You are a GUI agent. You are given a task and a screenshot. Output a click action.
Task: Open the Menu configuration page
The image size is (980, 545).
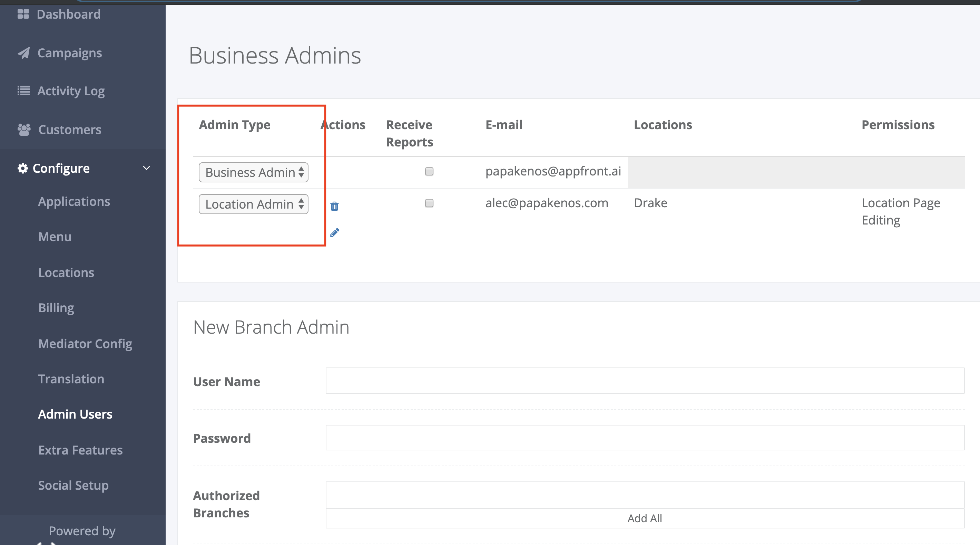pos(55,237)
